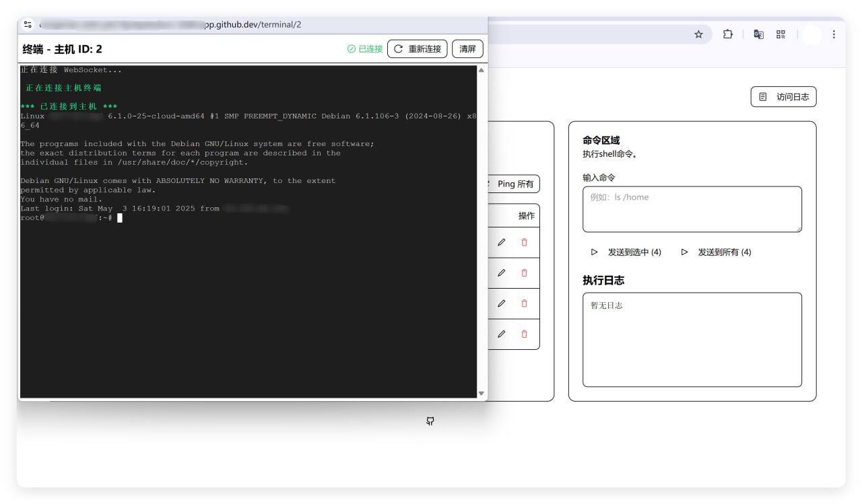Click the 操作 column header
Screen dimensions: 862x504
click(527, 216)
